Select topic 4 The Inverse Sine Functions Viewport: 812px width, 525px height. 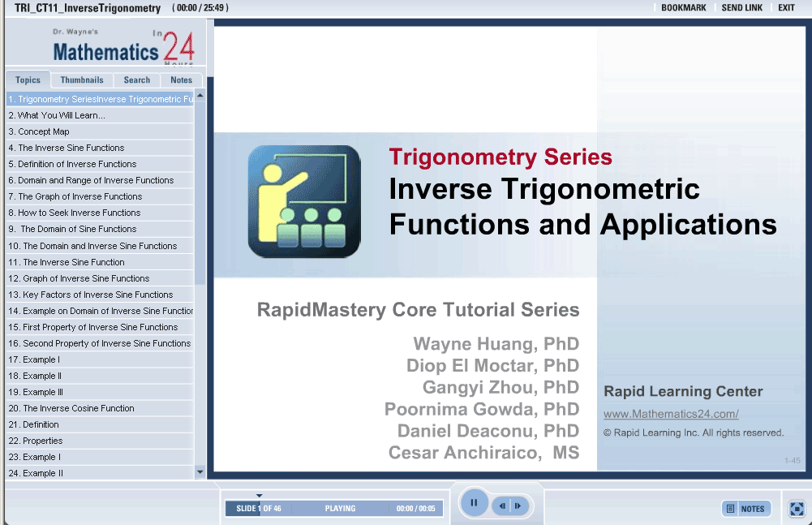coord(100,148)
